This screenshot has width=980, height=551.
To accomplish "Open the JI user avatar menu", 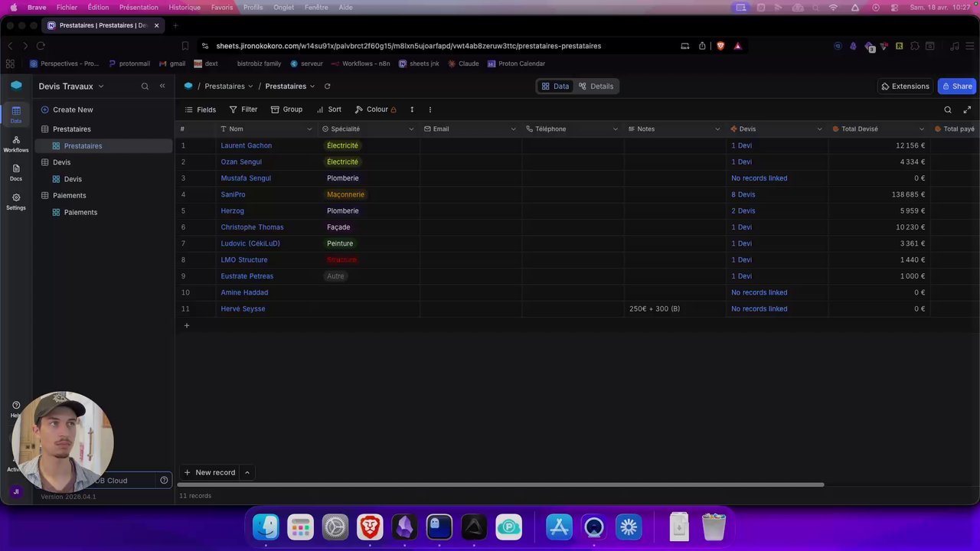I will click(x=16, y=491).
